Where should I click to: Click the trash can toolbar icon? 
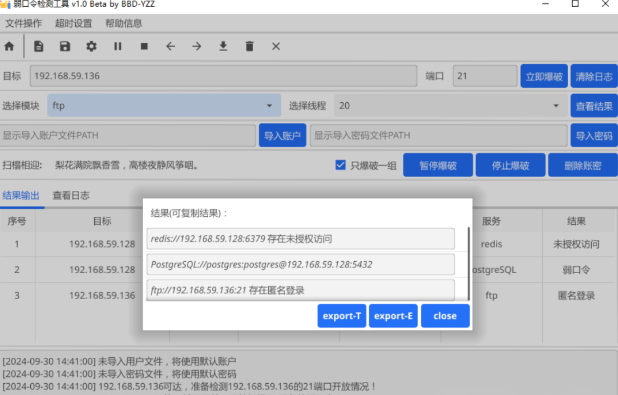click(249, 47)
